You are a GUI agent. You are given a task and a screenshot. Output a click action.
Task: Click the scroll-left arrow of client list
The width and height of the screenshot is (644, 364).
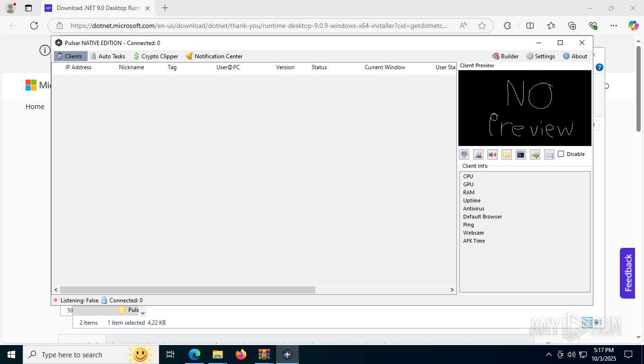pyautogui.click(x=56, y=290)
